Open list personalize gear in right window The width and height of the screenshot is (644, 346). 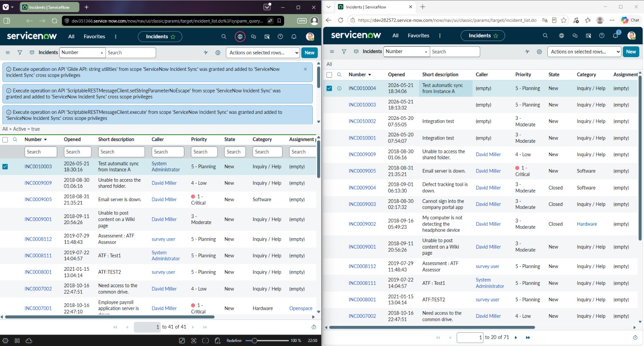[x=539, y=51]
